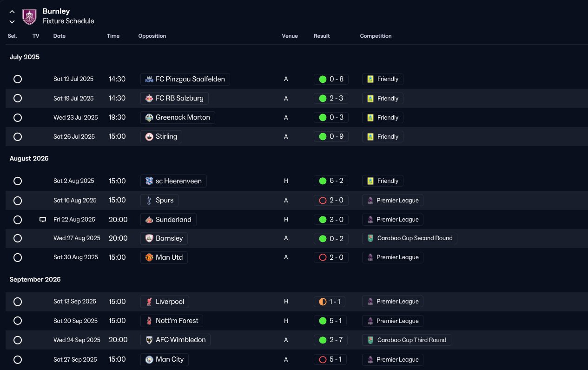Screen dimensions: 588x370
Task: Sort by the Competition column header
Action: point(376,36)
